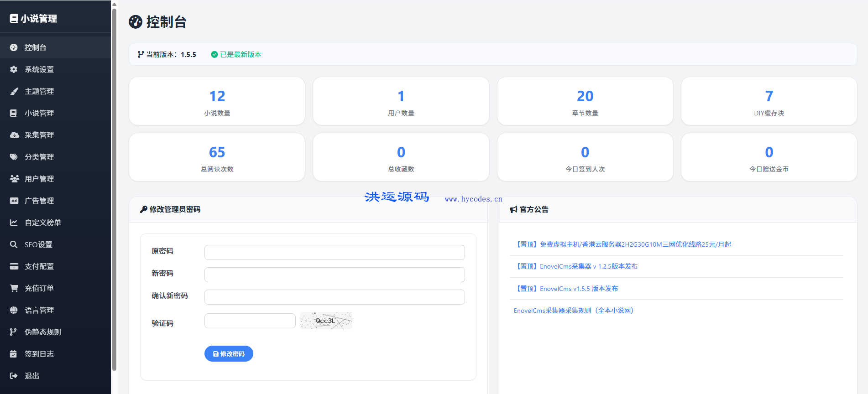The height and width of the screenshot is (394, 868).
Task: Click the key icon beside 修改管理员密码
Action: 144,209
